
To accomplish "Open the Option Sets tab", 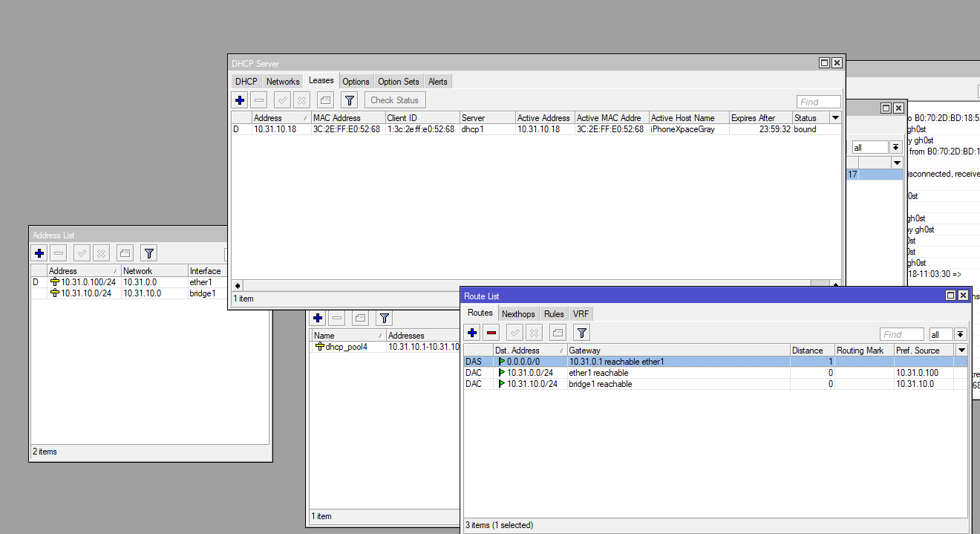I will point(399,82).
